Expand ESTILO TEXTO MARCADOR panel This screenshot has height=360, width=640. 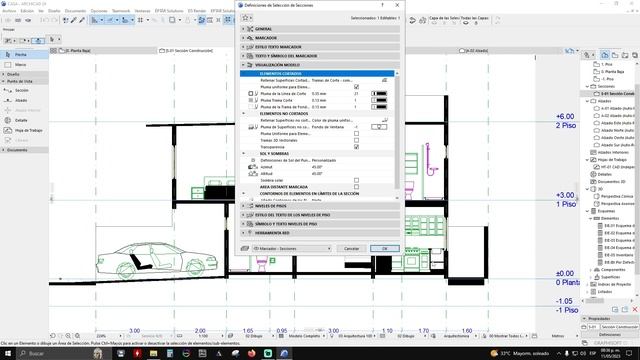[320, 47]
